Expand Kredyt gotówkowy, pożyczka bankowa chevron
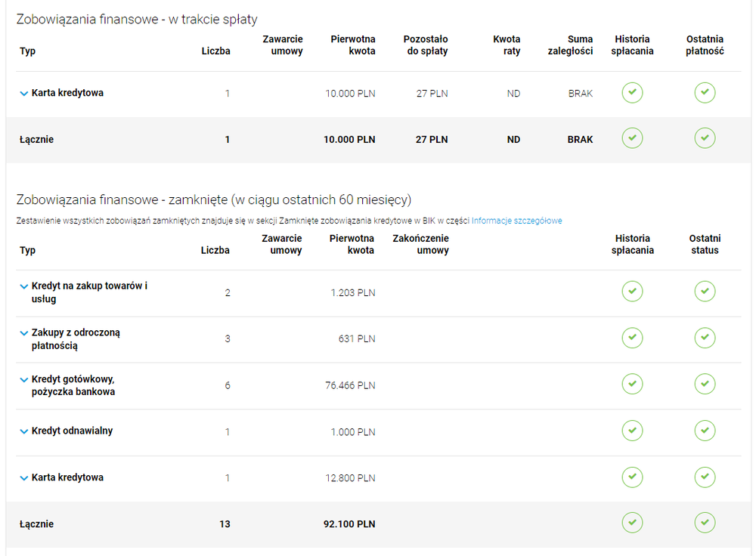The image size is (756, 556). point(23,380)
